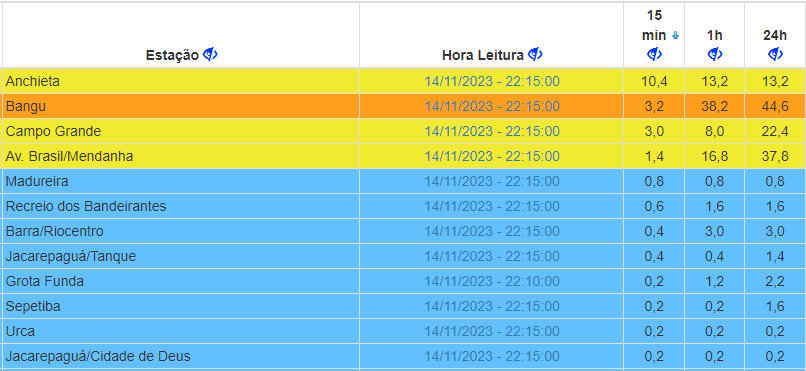Toggle eye icon under 1h column header
Viewport: 806px width, 371px height.
click(715, 54)
